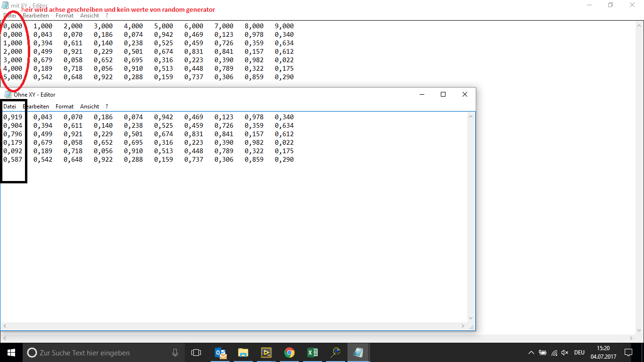Switch to Excel on the taskbar
The image size is (644, 362).
[312, 353]
